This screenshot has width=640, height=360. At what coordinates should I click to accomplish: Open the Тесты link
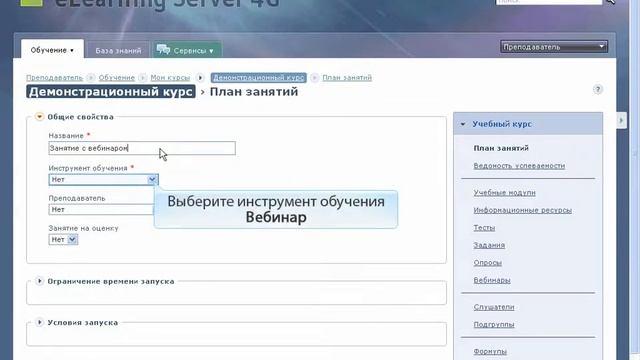click(x=484, y=228)
